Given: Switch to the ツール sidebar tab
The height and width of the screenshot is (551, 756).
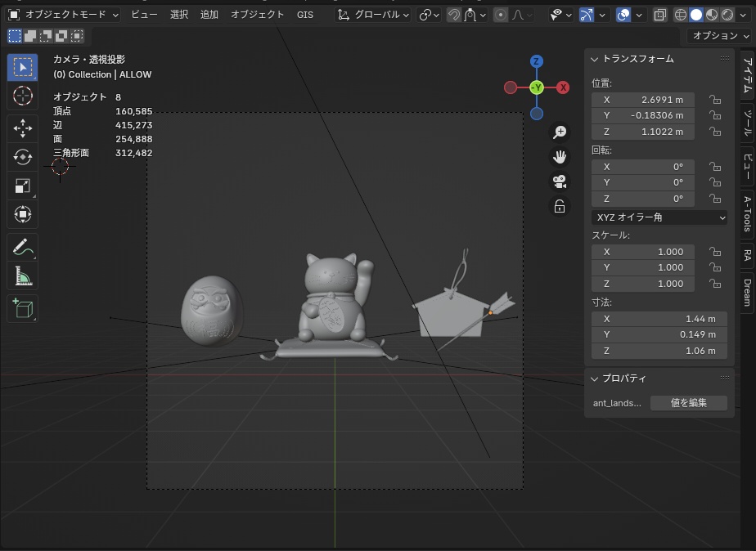Looking at the screenshot, I should click(747, 123).
